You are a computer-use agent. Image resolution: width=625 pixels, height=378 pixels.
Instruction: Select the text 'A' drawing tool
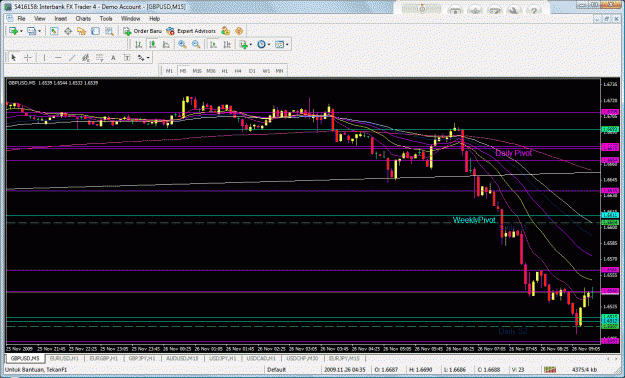113,58
